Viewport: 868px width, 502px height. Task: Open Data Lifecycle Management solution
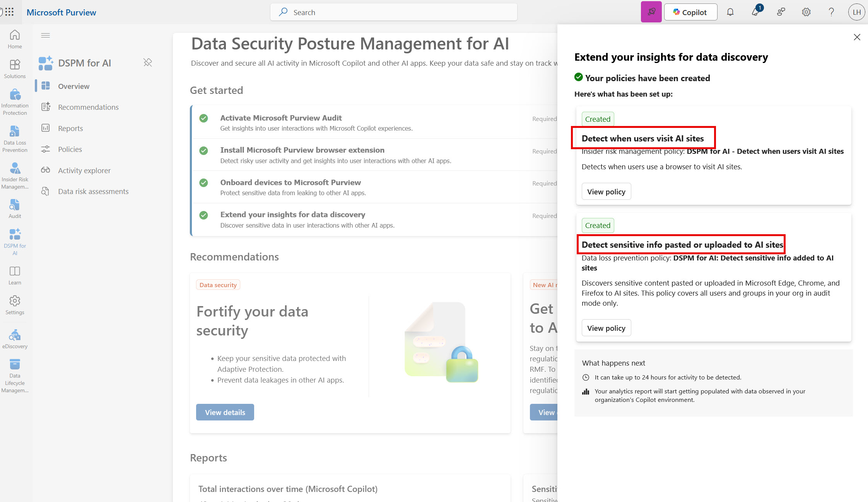(15, 376)
